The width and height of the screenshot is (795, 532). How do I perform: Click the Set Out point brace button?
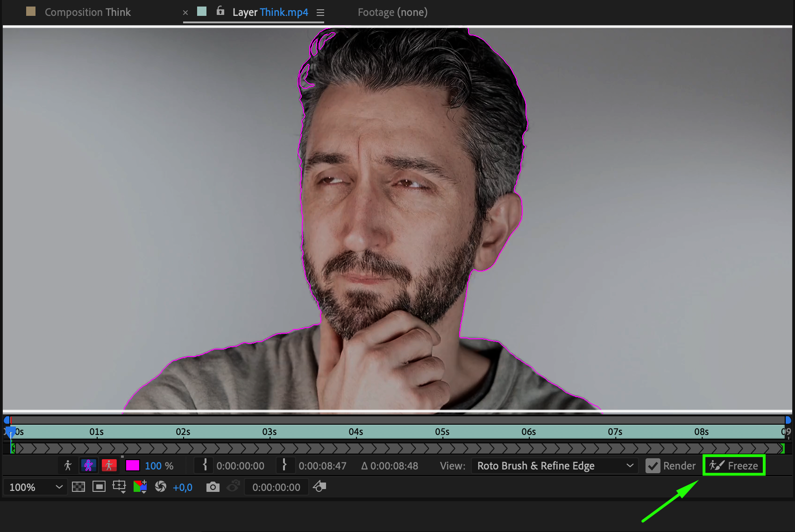284,465
